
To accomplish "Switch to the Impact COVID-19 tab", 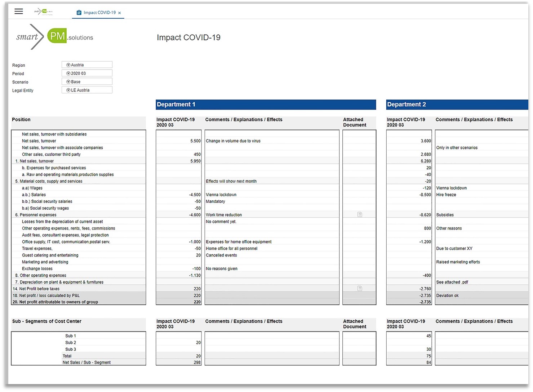I will 99,13.
